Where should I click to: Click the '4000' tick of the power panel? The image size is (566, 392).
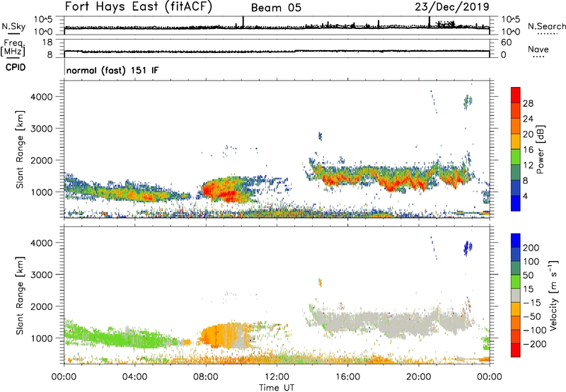[42, 97]
